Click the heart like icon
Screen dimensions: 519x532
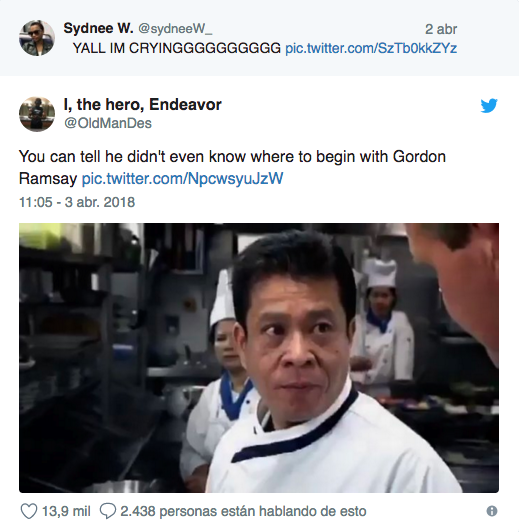pos(29,511)
